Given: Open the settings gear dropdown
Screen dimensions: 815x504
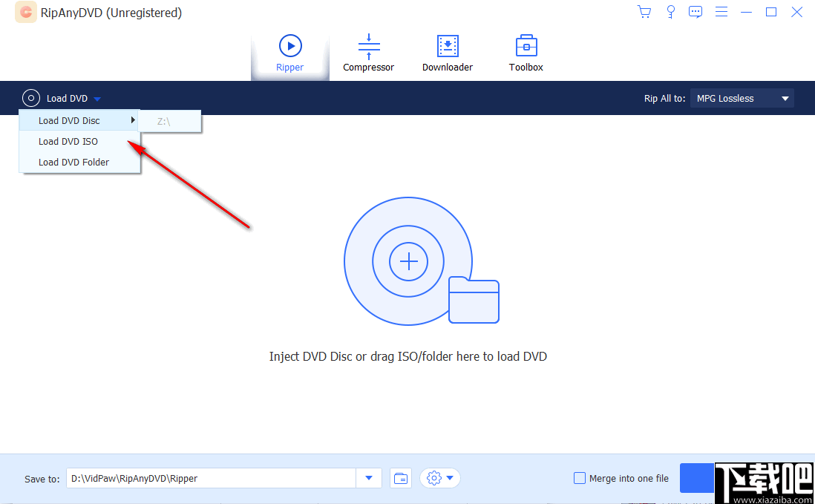Looking at the screenshot, I should (x=439, y=478).
